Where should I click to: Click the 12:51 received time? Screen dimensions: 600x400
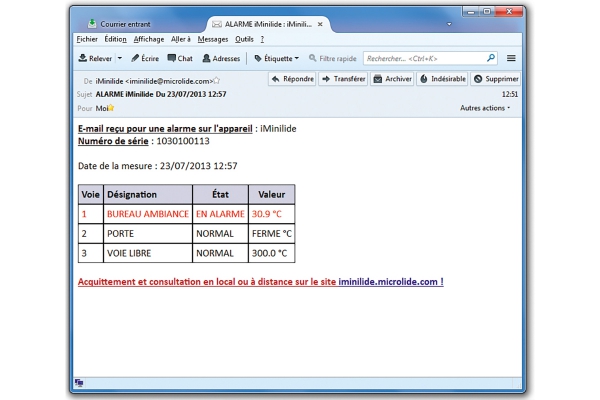click(510, 94)
